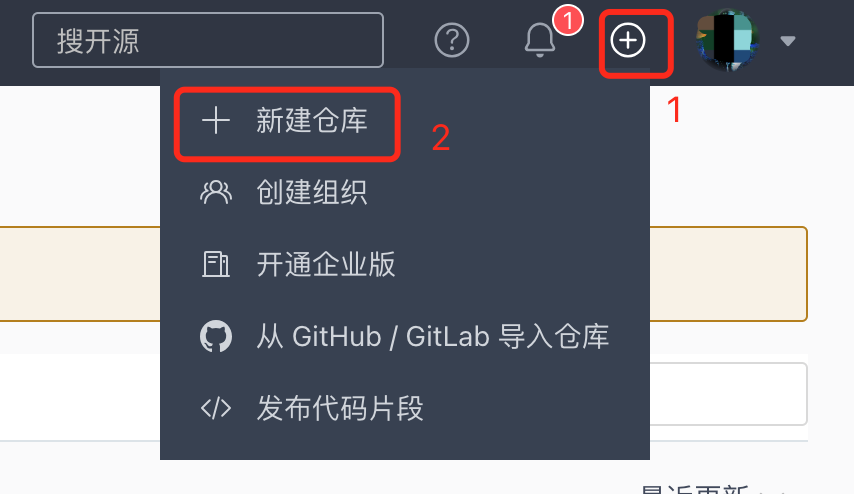Focus the 搜开源 search field
The height and width of the screenshot is (494, 854).
pyautogui.click(x=208, y=40)
